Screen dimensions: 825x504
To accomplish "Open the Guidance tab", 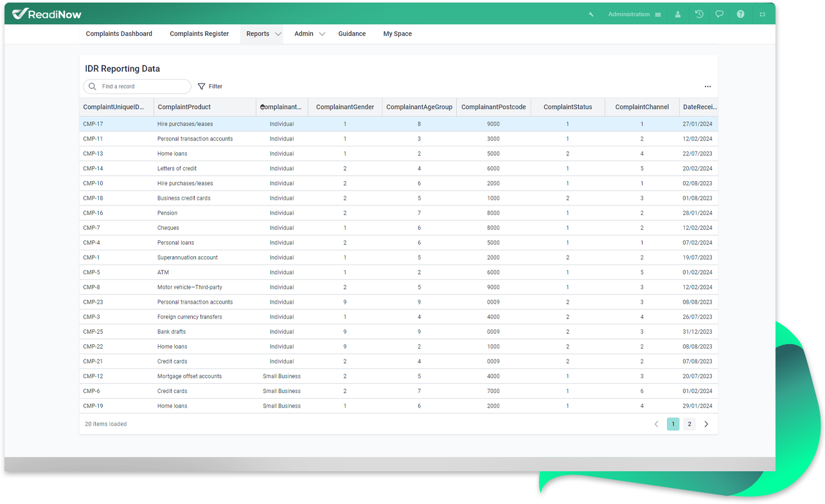I will (x=352, y=34).
